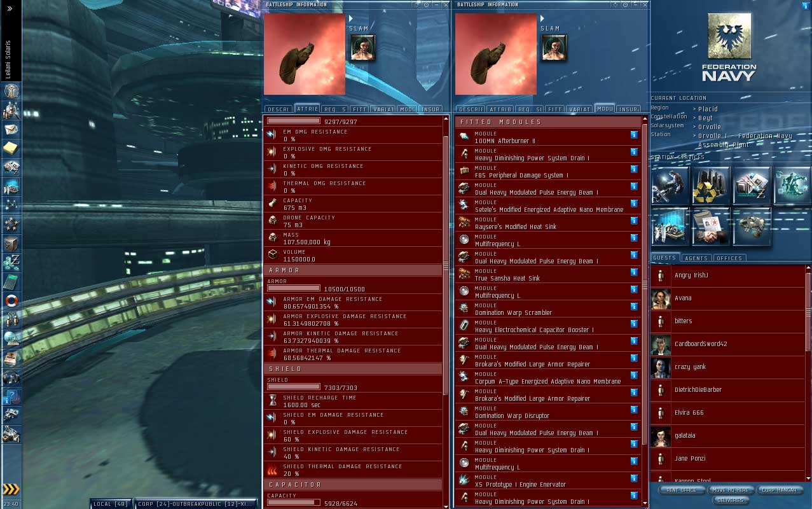The width and height of the screenshot is (812, 509).
Task: Select guest Elvira 666
Action: pos(728,413)
